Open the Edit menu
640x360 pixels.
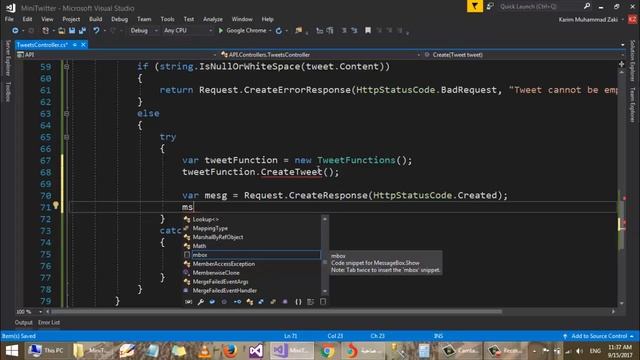[27, 19]
